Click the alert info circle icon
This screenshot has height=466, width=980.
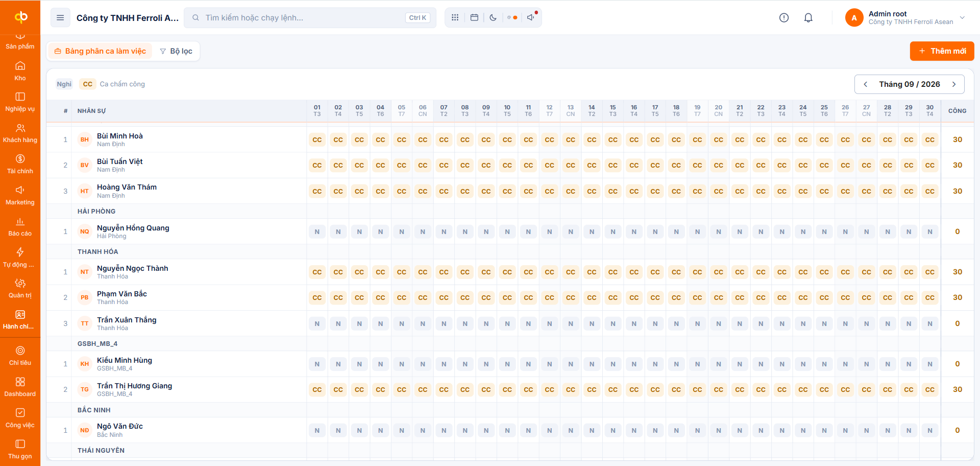click(x=784, y=18)
